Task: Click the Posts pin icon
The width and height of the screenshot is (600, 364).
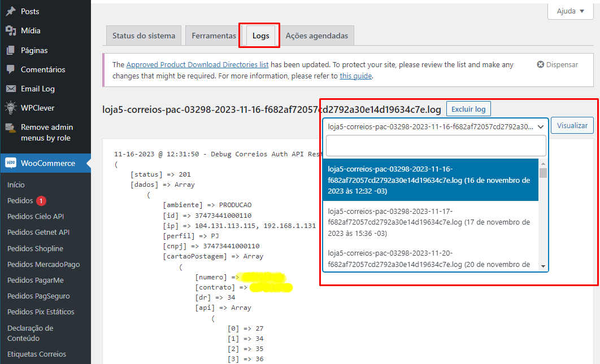Action: click(x=11, y=11)
